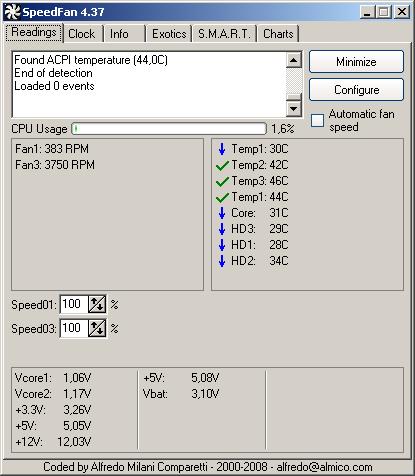The image size is (415, 476).
Task: Click the green checkmark next to Temp2 42C
Action: [x=222, y=165]
